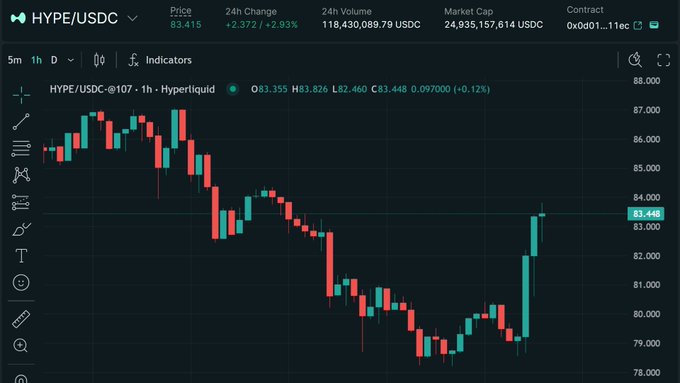Screen dimensions: 680x383
Task: Select the crosshair cursor tool
Action: click(x=21, y=95)
